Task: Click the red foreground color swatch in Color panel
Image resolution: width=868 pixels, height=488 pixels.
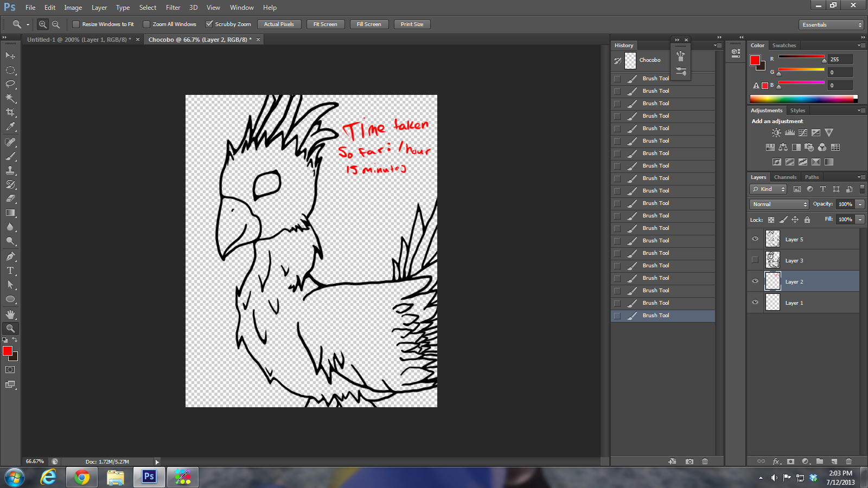Action: pos(755,60)
